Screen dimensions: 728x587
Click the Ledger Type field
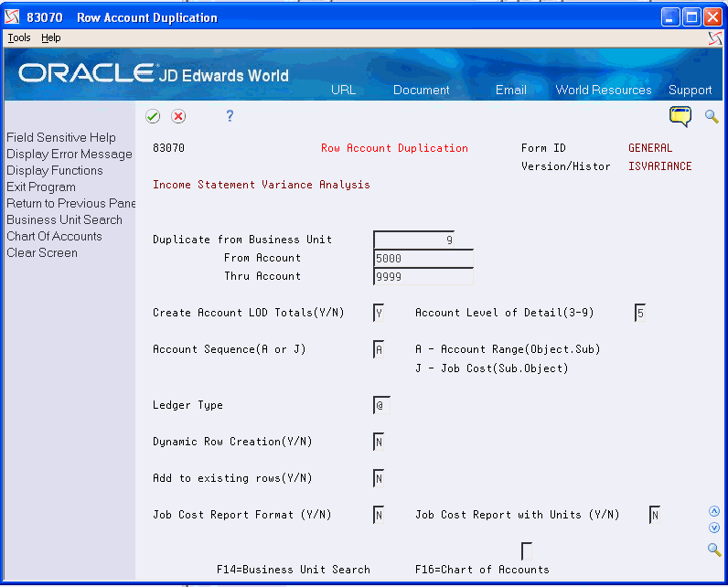381,405
